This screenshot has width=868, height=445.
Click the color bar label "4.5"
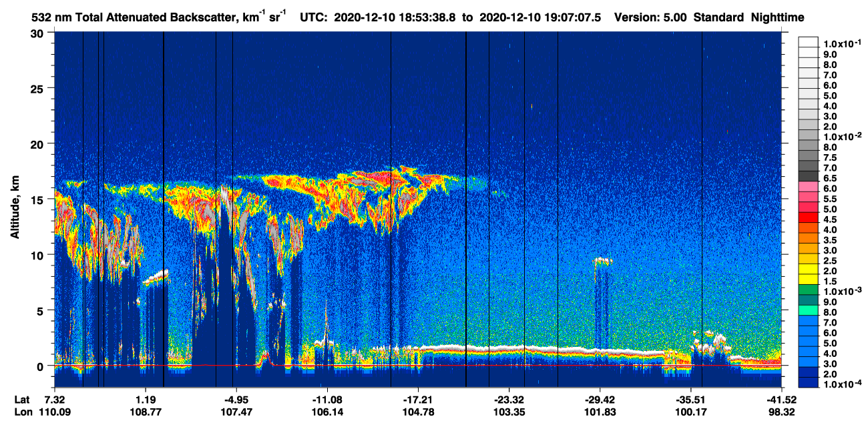[831, 220]
